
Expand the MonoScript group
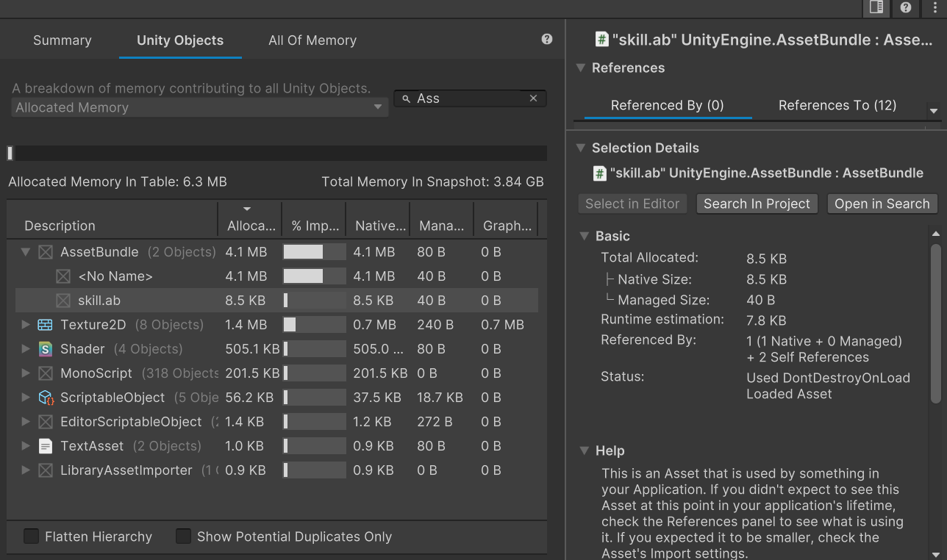pyautogui.click(x=26, y=373)
